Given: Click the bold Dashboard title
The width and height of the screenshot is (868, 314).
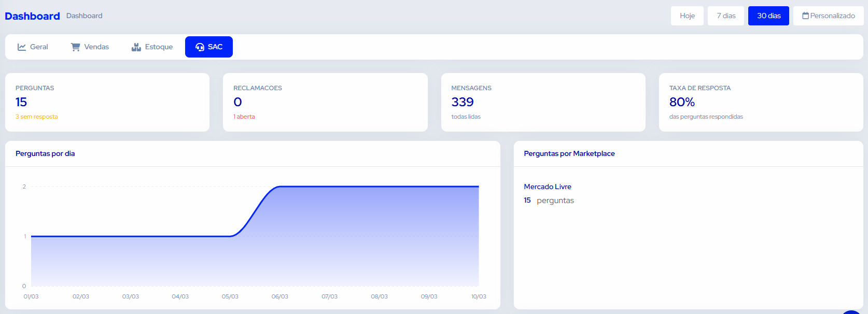Looking at the screenshot, I should point(32,16).
